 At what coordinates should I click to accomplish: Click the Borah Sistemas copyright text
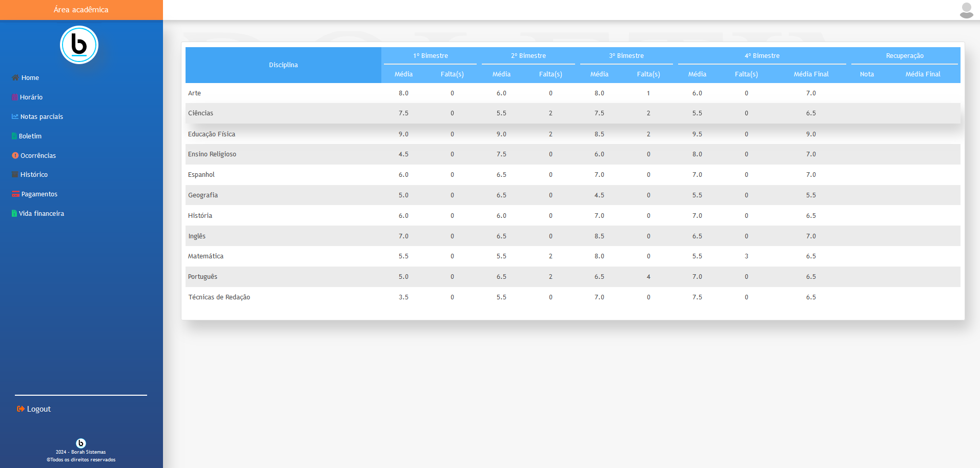click(x=81, y=456)
